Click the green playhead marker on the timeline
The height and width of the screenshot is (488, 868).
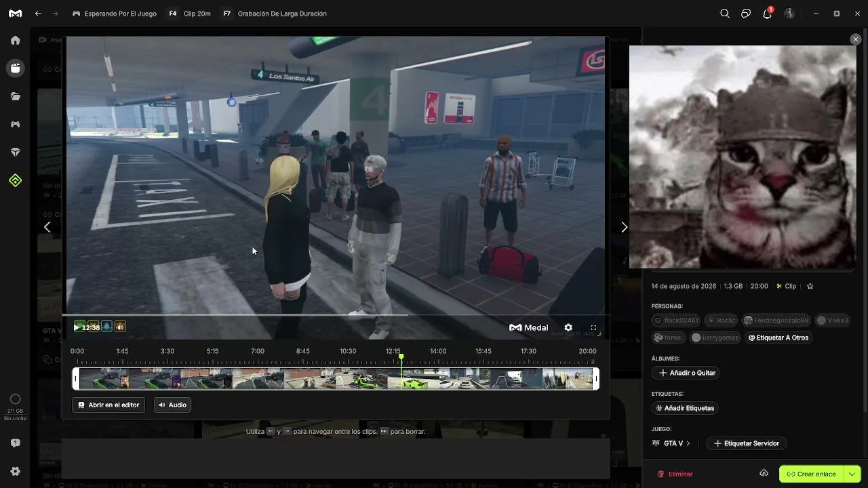(401, 357)
